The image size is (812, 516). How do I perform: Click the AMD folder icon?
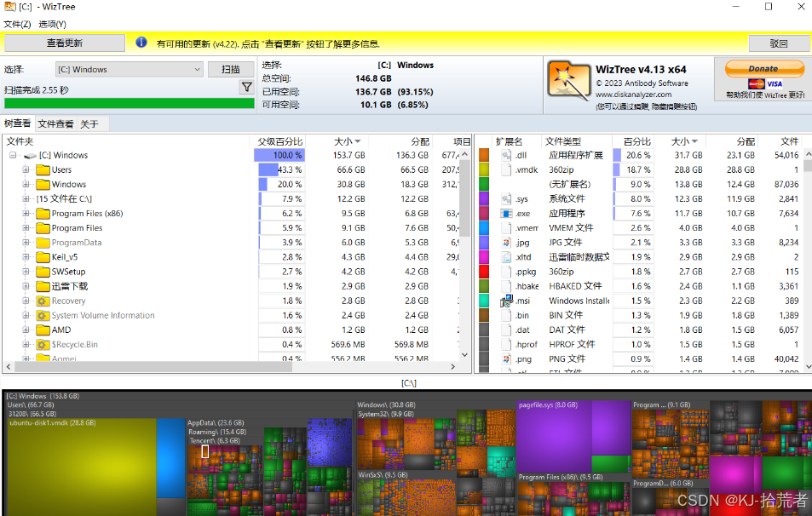coord(43,330)
